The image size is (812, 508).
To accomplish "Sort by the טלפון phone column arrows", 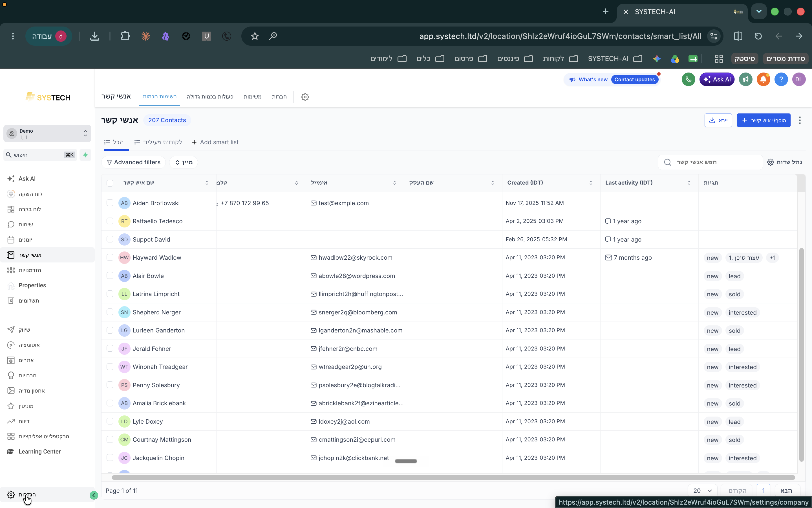I will coord(296,183).
